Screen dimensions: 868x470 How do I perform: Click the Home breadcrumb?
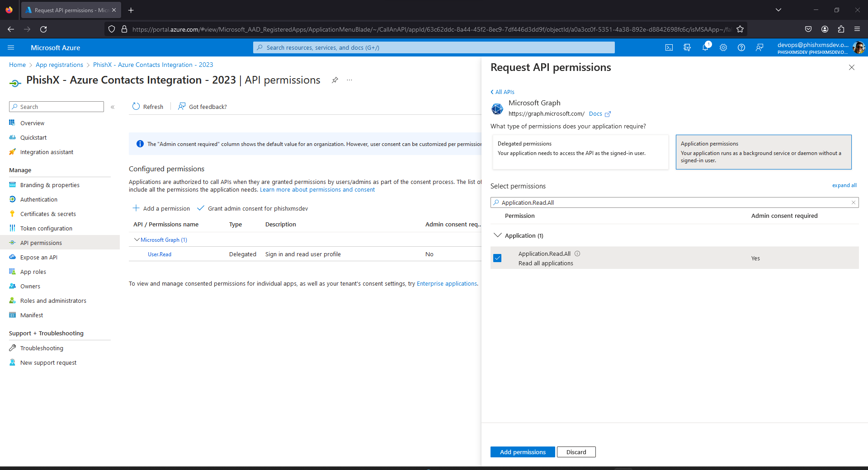pyautogui.click(x=17, y=65)
